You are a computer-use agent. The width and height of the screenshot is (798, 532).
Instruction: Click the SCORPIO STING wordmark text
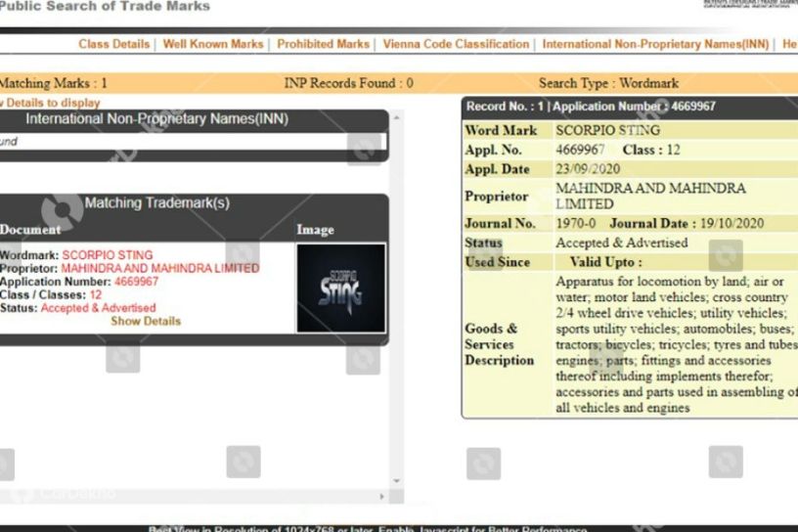(108, 255)
